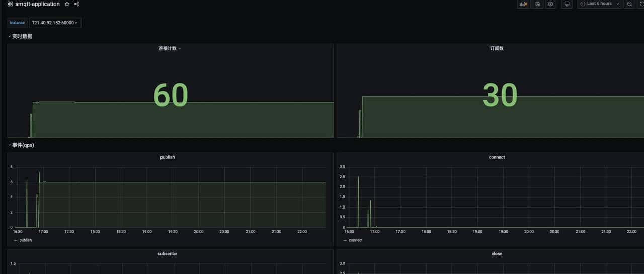The height and width of the screenshot is (274, 644).
Task: Click the Add panel icon
Action: click(524, 4)
